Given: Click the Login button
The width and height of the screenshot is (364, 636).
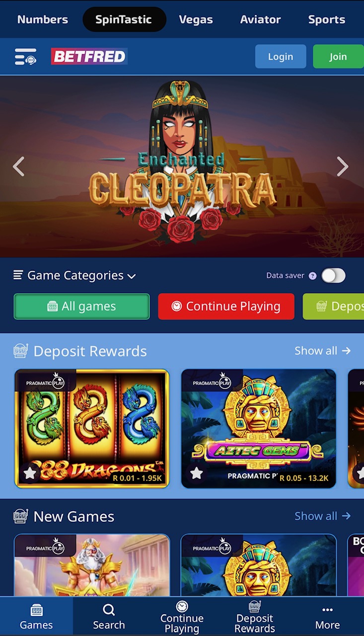Looking at the screenshot, I should tap(281, 57).
